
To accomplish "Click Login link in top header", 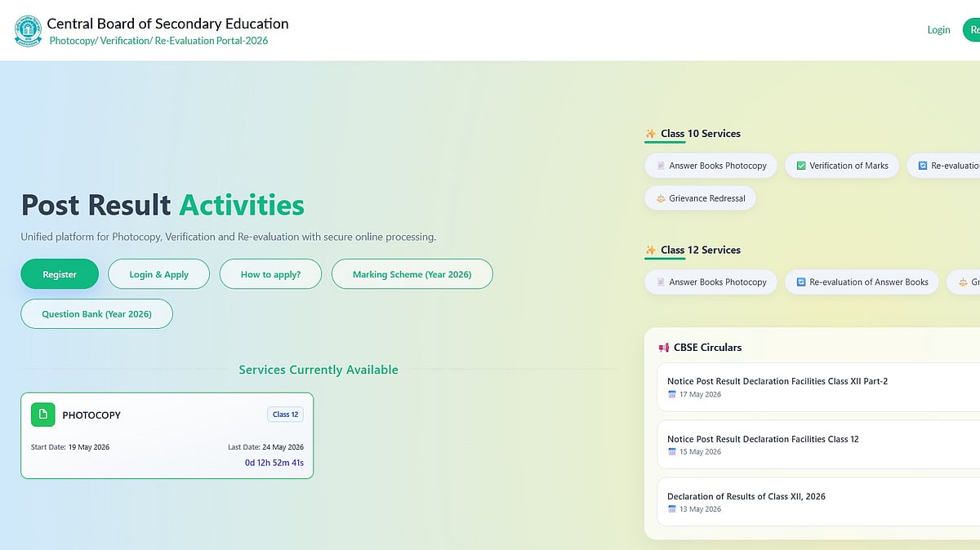I will [938, 30].
